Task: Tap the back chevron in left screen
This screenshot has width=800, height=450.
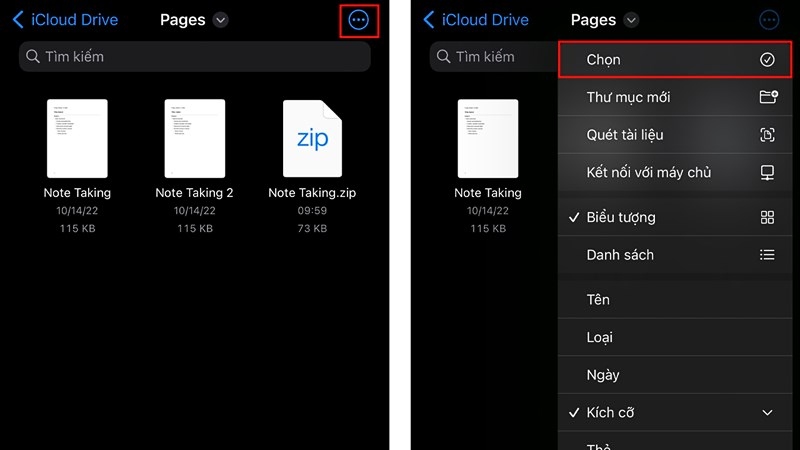Action: point(18,20)
